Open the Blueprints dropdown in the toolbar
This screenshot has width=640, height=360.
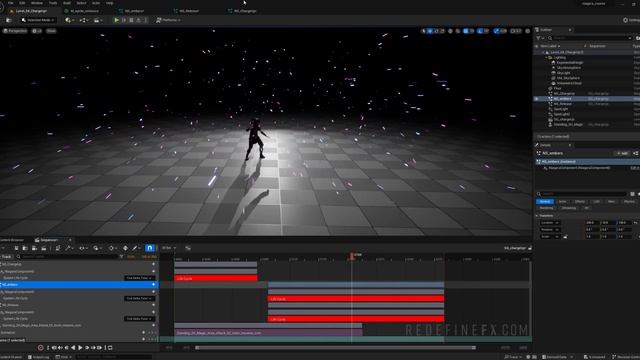pos(84,20)
